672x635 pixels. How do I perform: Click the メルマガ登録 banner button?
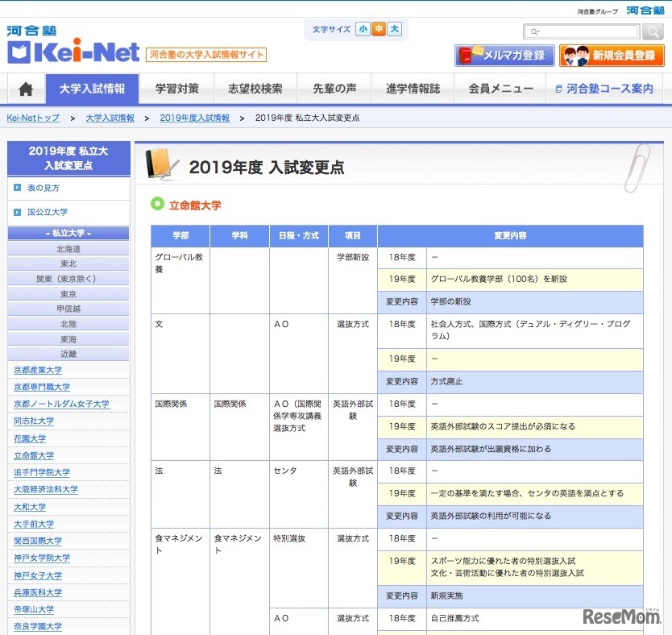pos(504,56)
